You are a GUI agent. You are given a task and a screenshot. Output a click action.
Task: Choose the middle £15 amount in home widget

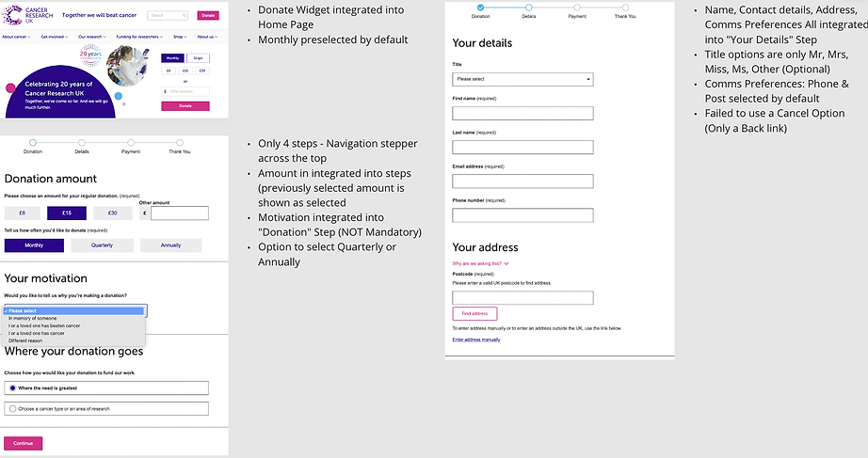185,71
